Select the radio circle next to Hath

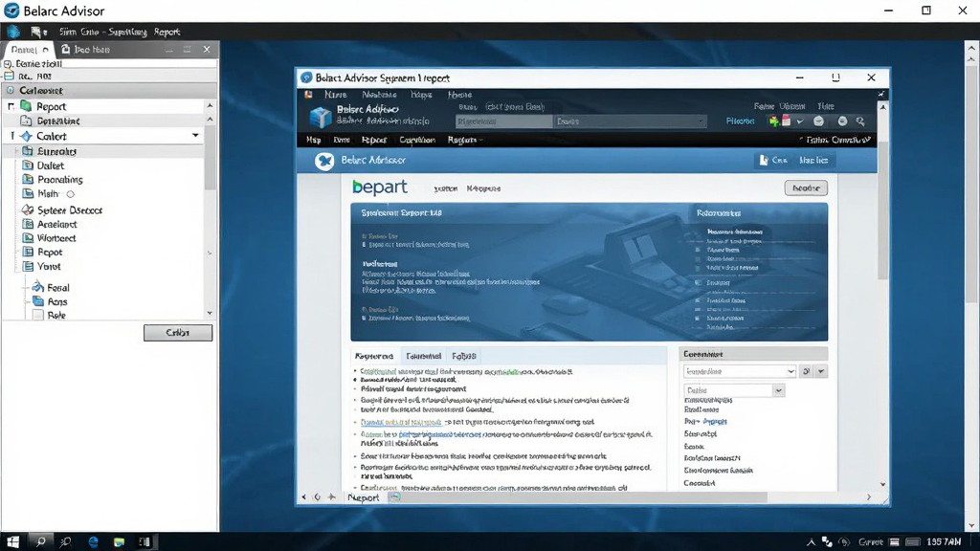71,194
